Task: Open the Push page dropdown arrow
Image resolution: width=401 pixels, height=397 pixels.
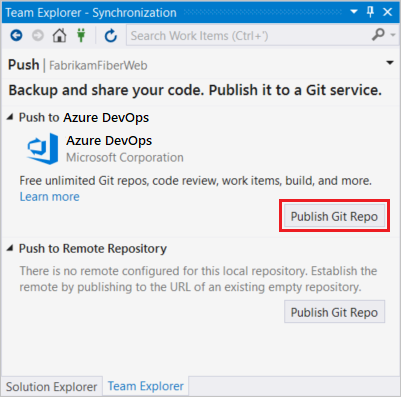Action: point(390,63)
